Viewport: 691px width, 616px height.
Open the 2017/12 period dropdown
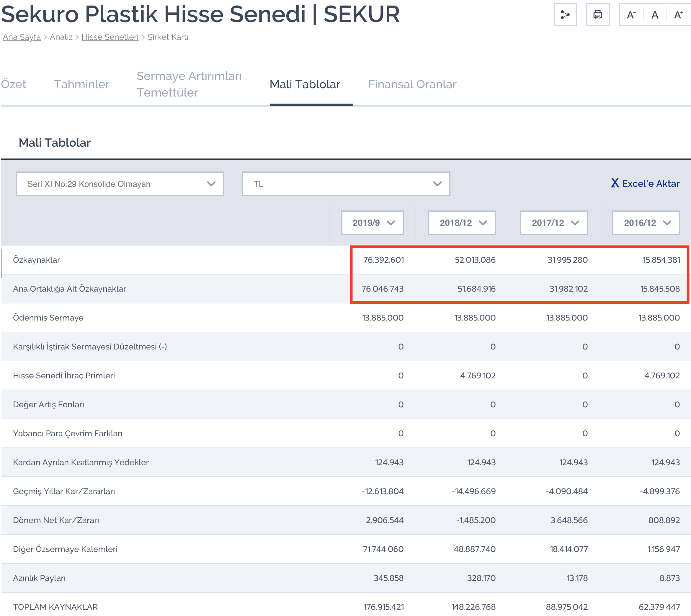pyautogui.click(x=554, y=223)
